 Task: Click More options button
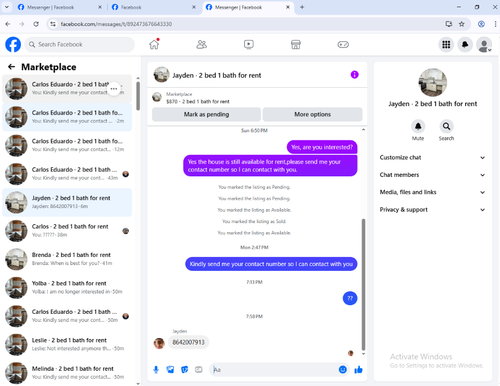tap(312, 114)
